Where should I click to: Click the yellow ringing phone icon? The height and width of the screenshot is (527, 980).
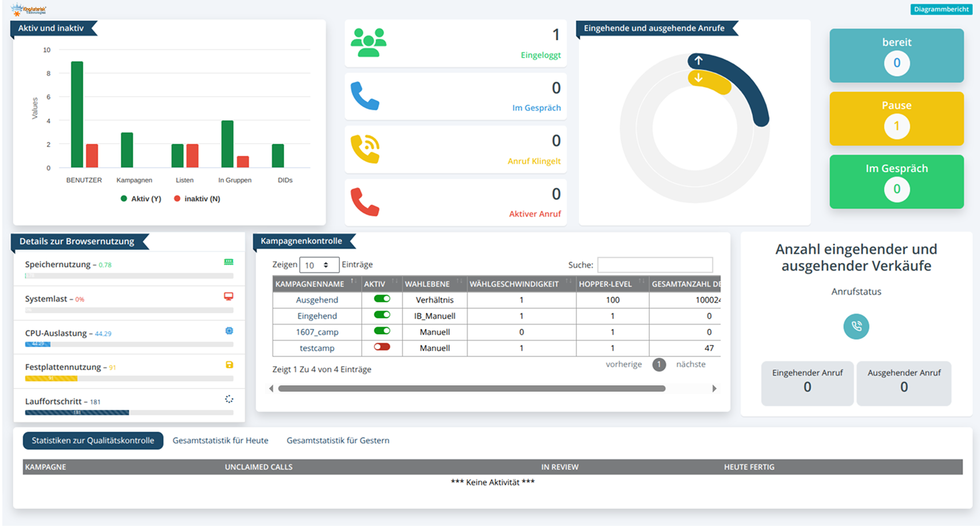point(365,149)
